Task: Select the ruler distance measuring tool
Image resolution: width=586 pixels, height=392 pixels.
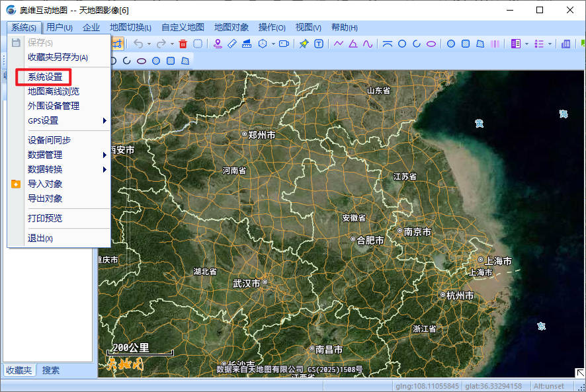Action: click(232, 44)
